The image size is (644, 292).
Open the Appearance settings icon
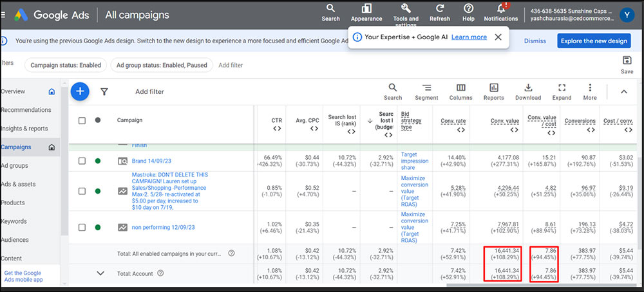pyautogui.click(x=366, y=13)
